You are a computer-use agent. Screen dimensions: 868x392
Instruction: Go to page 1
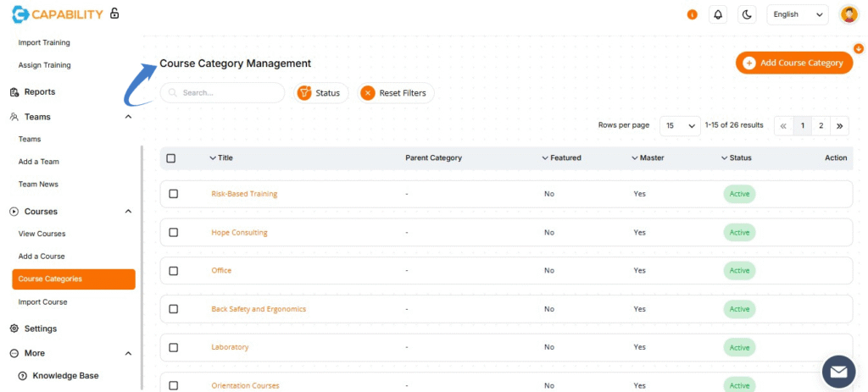802,126
